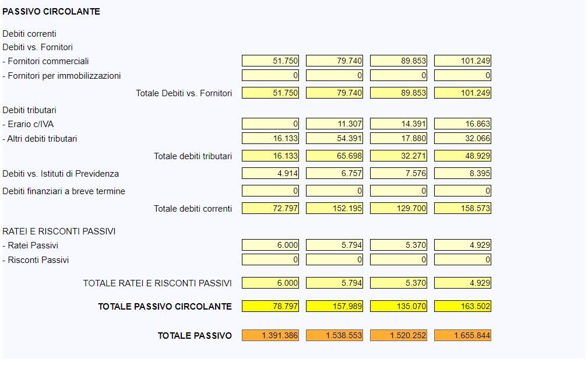Click last Risconti Passivi field
The width and height of the screenshot is (588, 365).
tap(463, 260)
